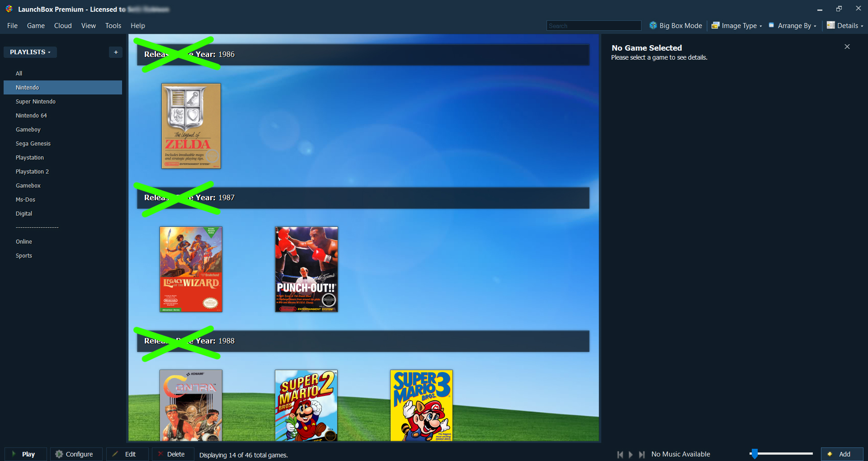Image resolution: width=868 pixels, height=461 pixels.
Task: Click the Details toolbar icon
Action: pyautogui.click(x=830, y=25)
